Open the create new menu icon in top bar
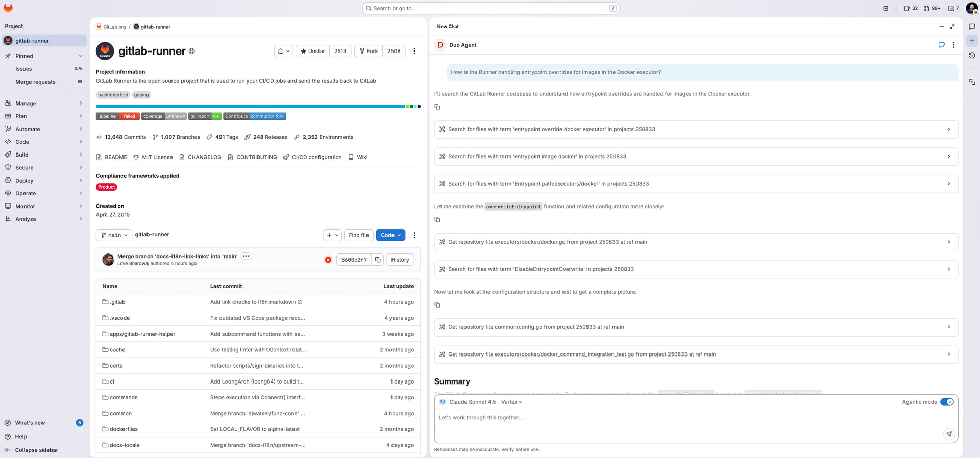 (886, 8)
